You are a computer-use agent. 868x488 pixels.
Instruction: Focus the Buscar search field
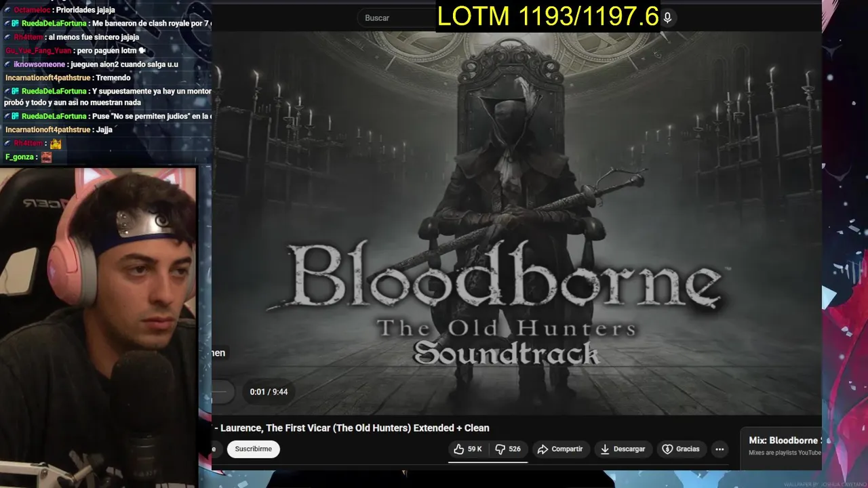click(397, 18)
